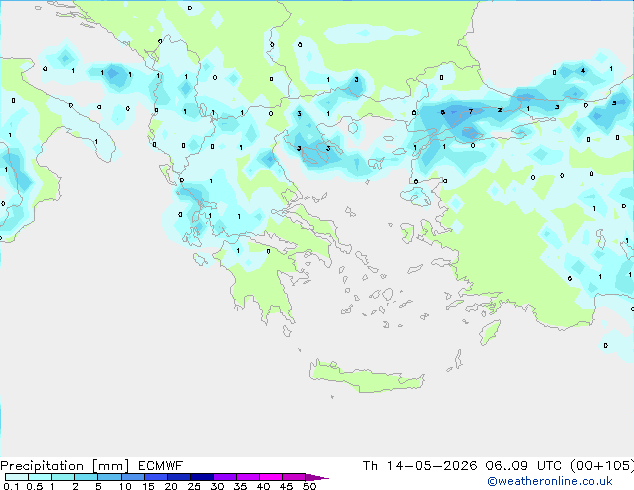The width and height of the screenshot is (634, 490).
Task: Click the legend label '40'
Action: 263,486
